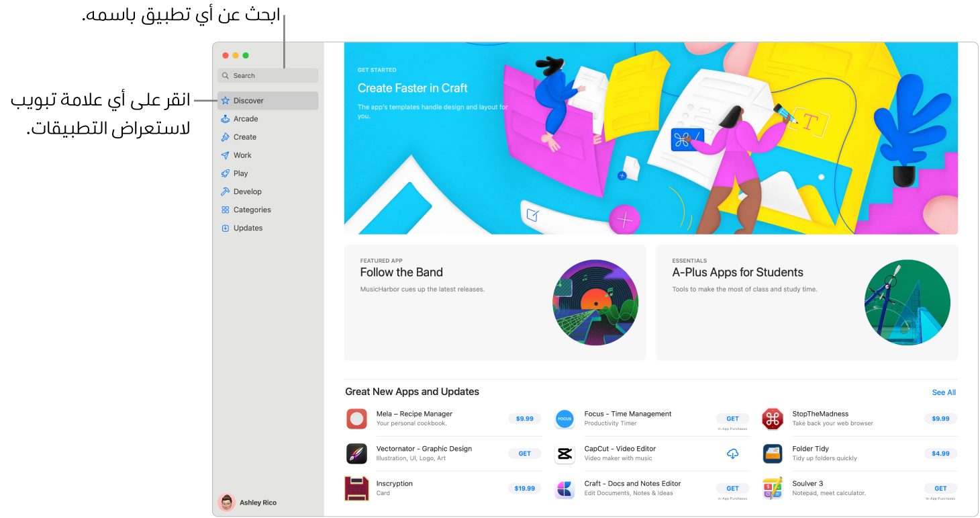The image size is (980, 518).
Task: Select the Work tab
Action: 268,155
